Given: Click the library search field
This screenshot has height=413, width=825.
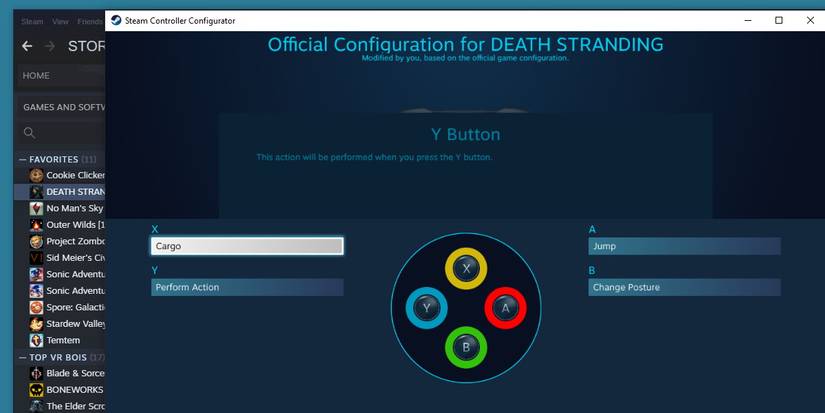Looking at the screenshot, I should pos(62,133).
